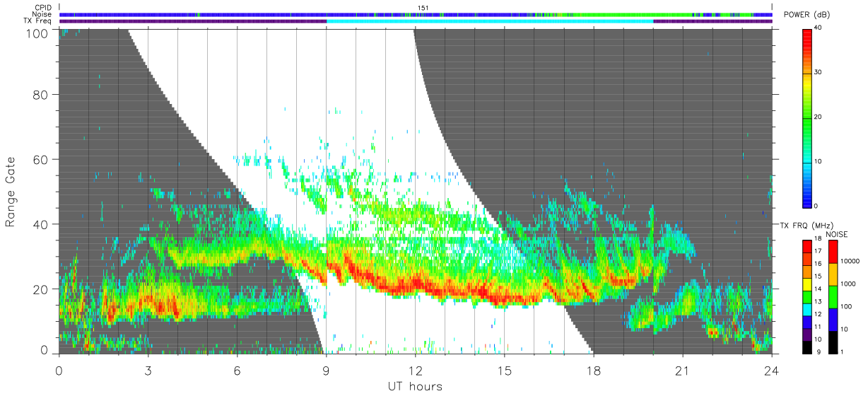Click the 'Noise' strip label
The height and width of the screenshot is (401, 868).
pyautogui.click(x=42, y=14)
